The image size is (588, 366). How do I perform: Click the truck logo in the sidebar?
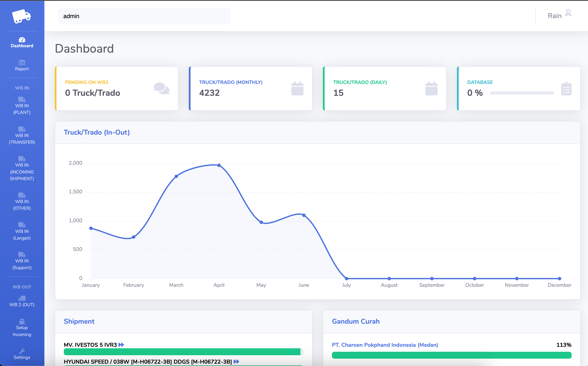click(22, 16)
